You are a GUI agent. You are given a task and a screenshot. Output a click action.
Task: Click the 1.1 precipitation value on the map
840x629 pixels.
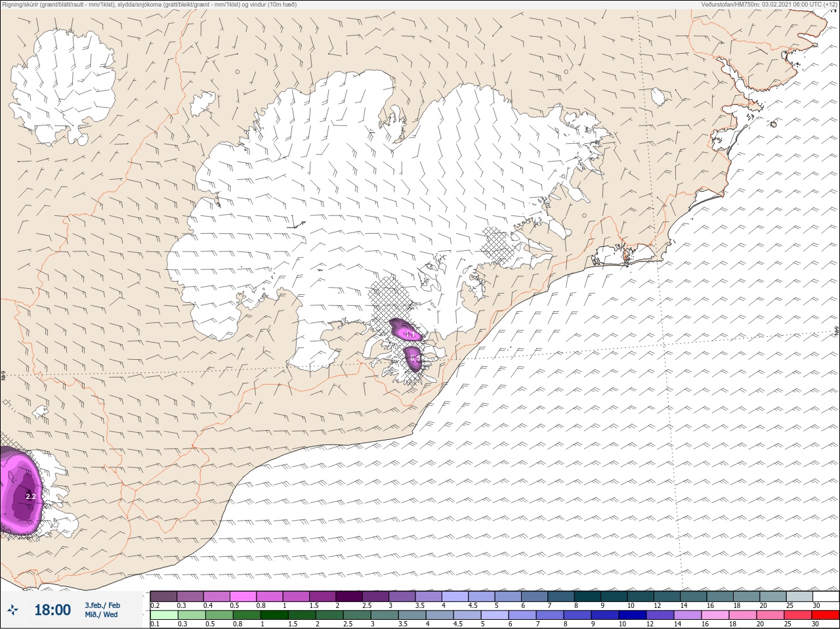[411, 335]
